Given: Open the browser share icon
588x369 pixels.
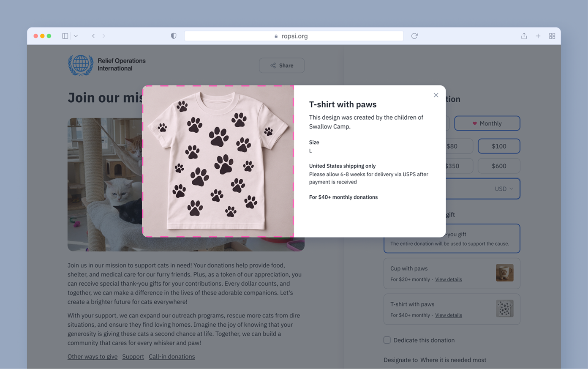Looking at the screenshot, I should click(x=524, y=36).
